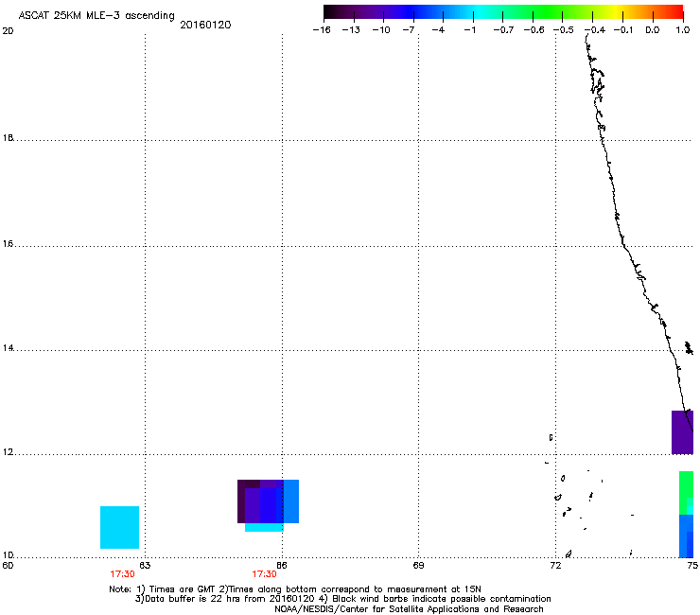Click the title date "20160120" under the heading
Viewport: 700px width, 615px height.
(x=205, y=25)
